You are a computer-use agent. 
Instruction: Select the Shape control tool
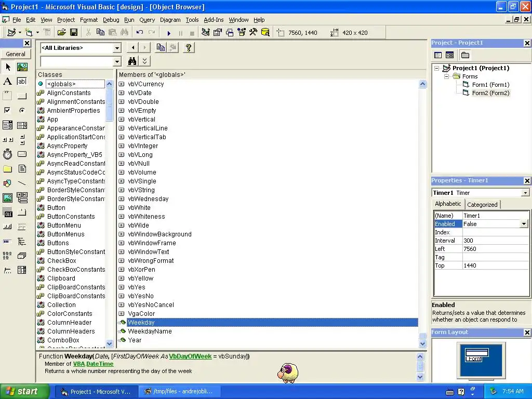[7, 183]
